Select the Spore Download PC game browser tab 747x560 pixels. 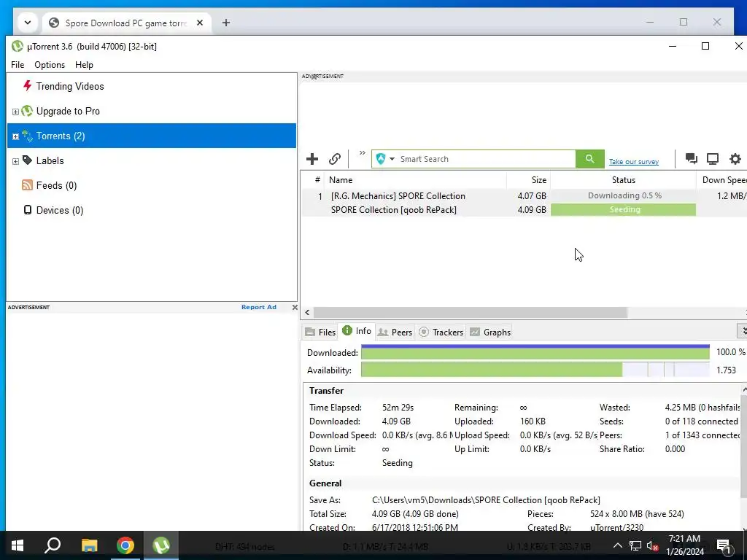coord(126,23)
